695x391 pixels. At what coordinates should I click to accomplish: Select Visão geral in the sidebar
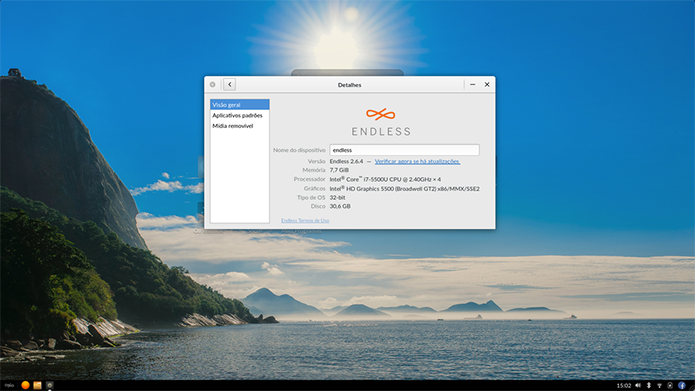click(240, 105)
